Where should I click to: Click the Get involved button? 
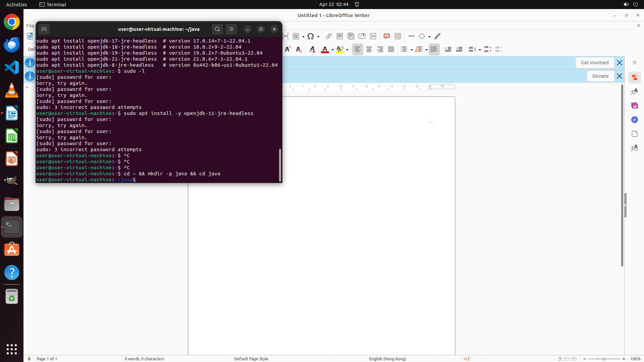pos(594,63)
